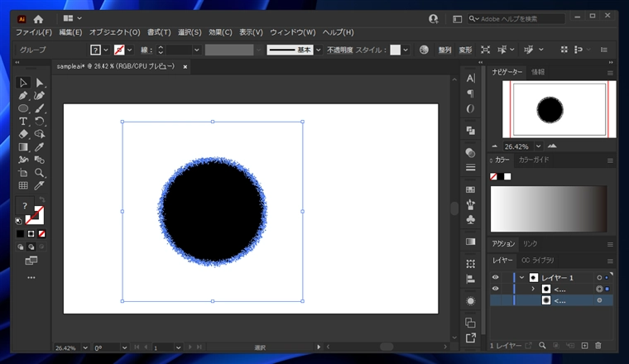
Task: Select the Curvature tool
Action: click(x=40, y=95)
